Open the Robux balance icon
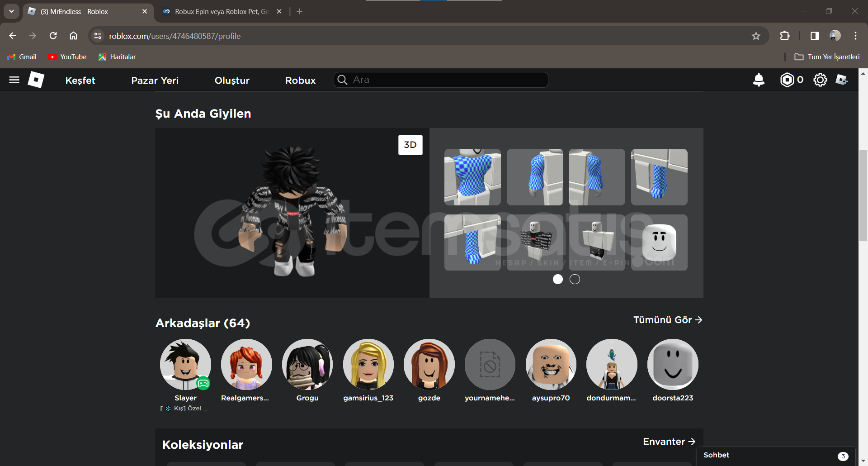 tap(787, 80)
